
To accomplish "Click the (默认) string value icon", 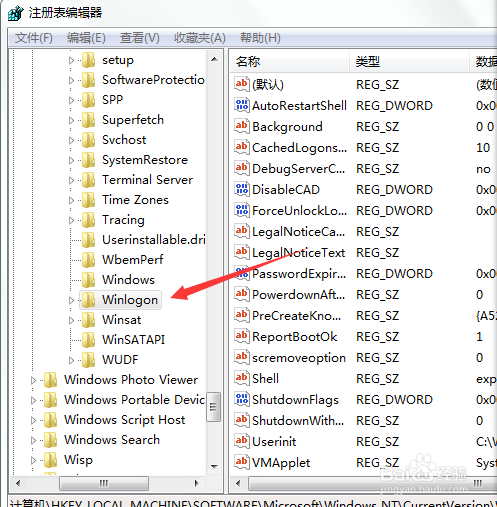I will pyautogui.click(x=242, y=84).
